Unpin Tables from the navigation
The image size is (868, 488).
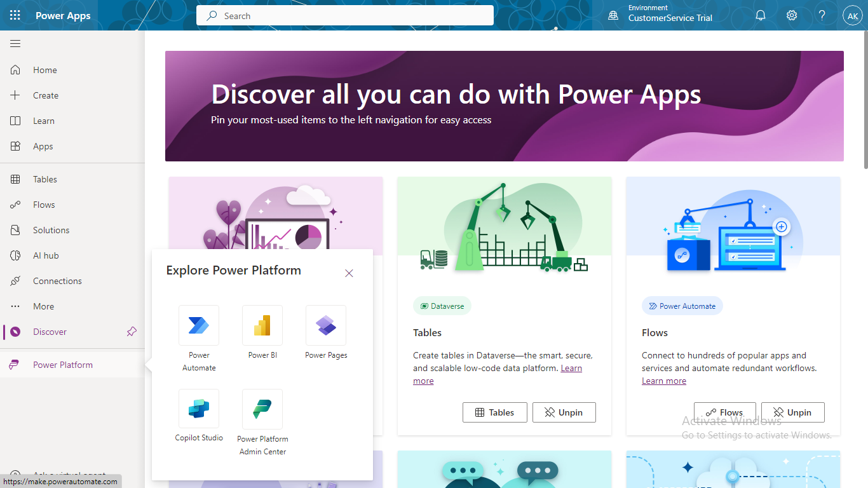click(564, 412)
